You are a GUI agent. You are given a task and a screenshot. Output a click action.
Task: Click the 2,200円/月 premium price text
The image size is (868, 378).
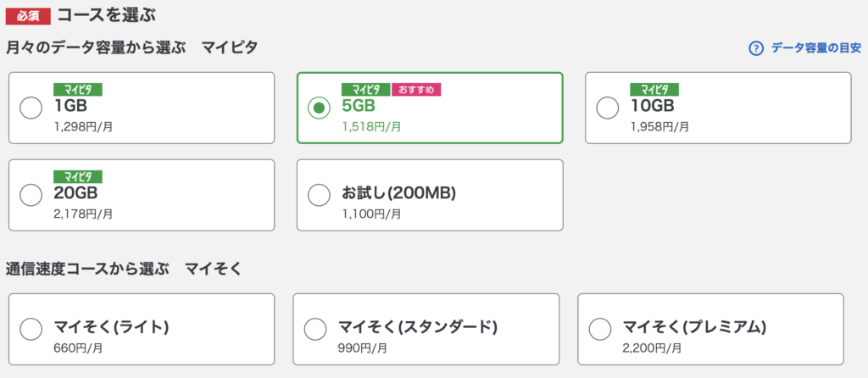tap(652, 348)
